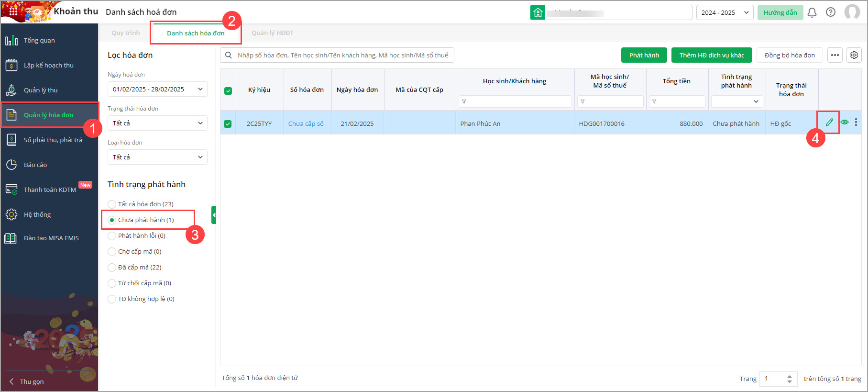The height and width of the screenshot is (392, 868).
Task: Click Thêm HĐ dịch vụ khác button
Action: [712, 55]
